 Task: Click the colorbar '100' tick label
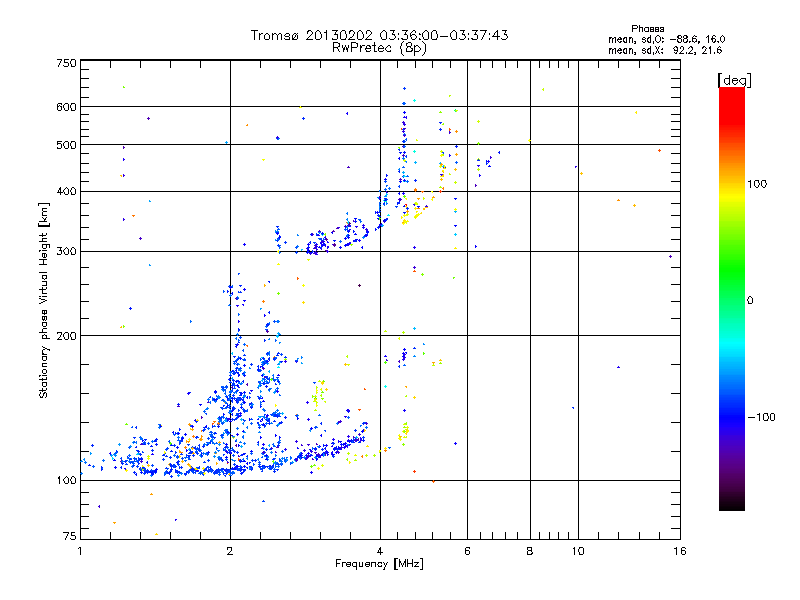[757, 184]
